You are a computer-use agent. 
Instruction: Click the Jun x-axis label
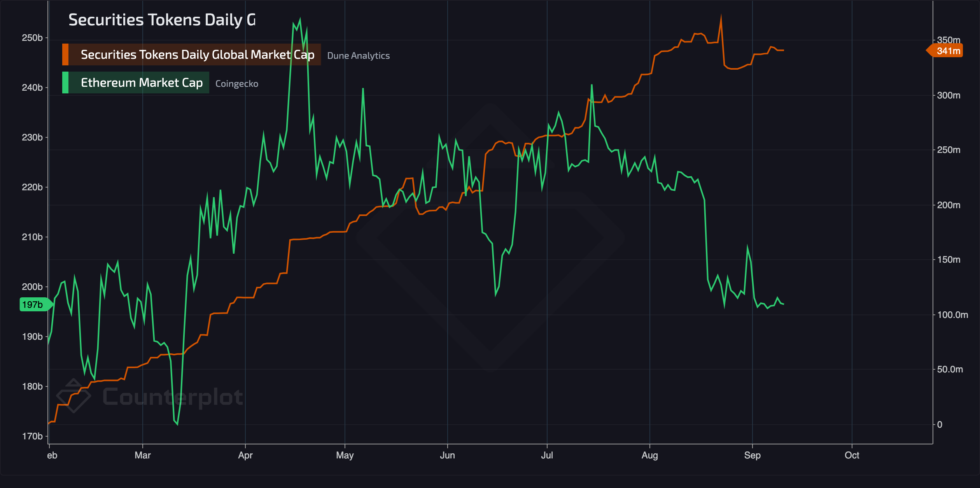point(448,455)
